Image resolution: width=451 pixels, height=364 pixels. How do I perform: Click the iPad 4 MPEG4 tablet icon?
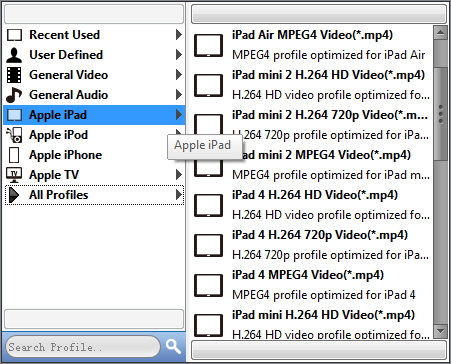(x=209, y=285)
